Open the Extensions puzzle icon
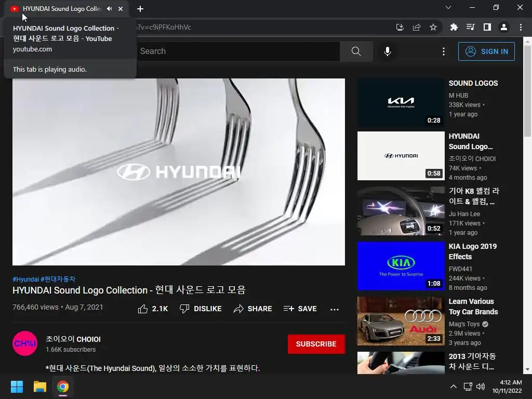 click(x=454, y=27)
